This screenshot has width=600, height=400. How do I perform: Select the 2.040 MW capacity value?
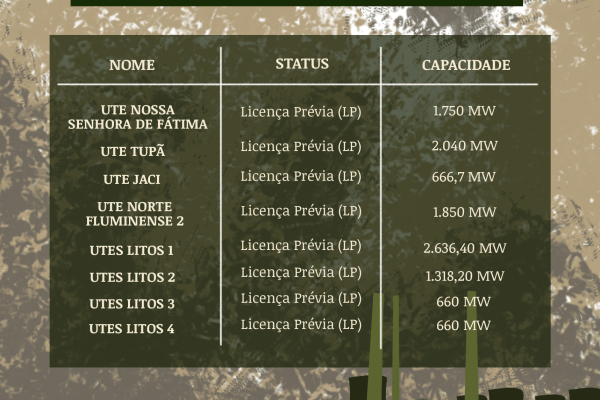(464, 146)
